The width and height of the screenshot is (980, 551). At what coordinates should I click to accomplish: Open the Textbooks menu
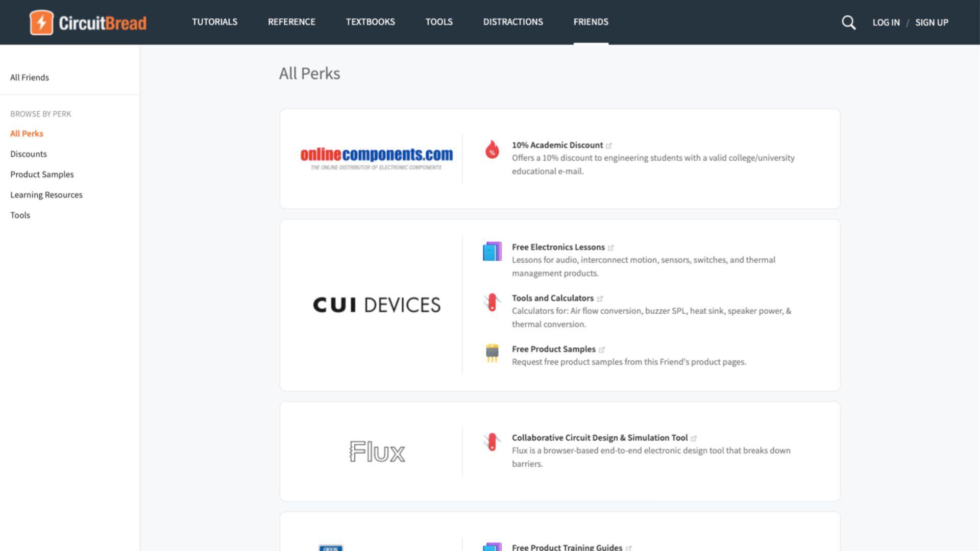point(371,22)
